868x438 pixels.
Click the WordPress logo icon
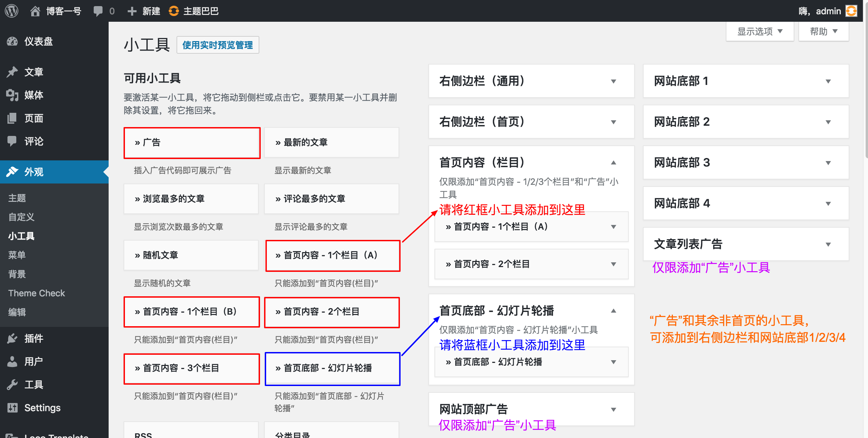click(x=12, y=11)
